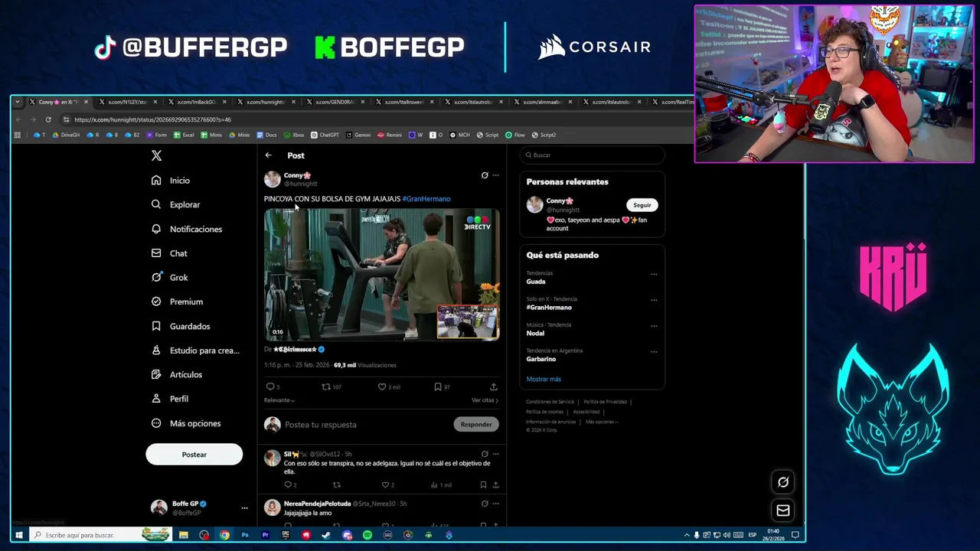Click the X logo in the sidebar

tap(156, 155)
